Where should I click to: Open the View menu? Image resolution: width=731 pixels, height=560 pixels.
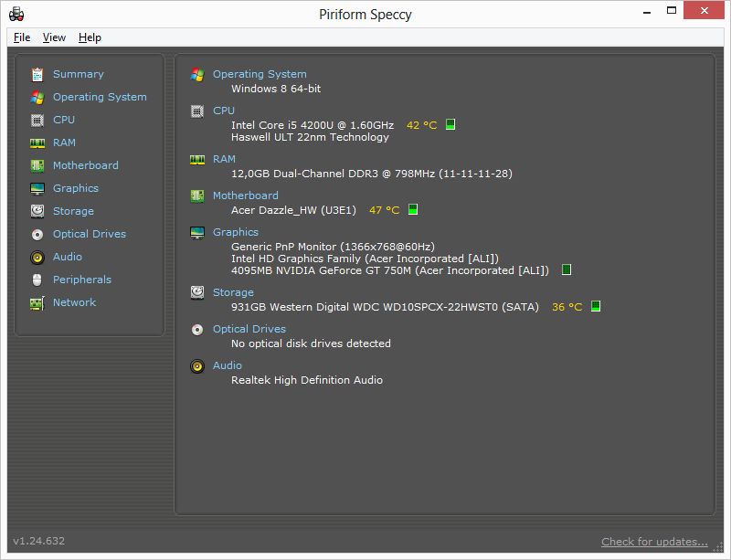(x=54, y=37)
